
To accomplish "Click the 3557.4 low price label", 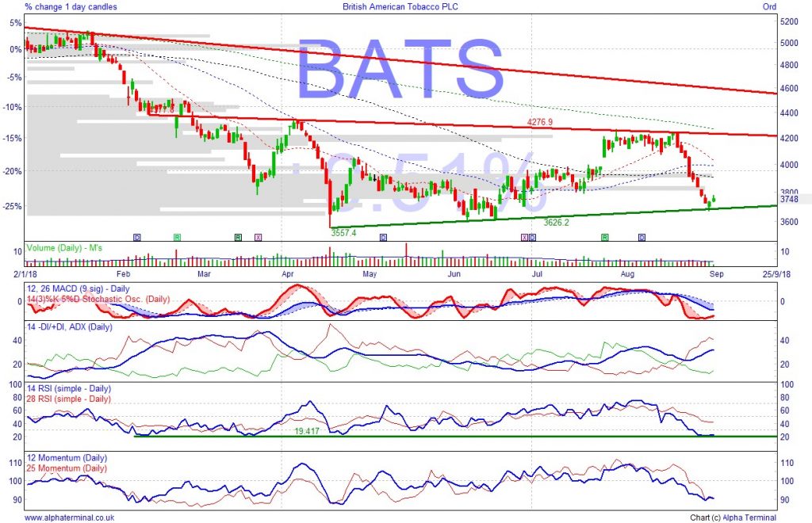I will point(344,233).
